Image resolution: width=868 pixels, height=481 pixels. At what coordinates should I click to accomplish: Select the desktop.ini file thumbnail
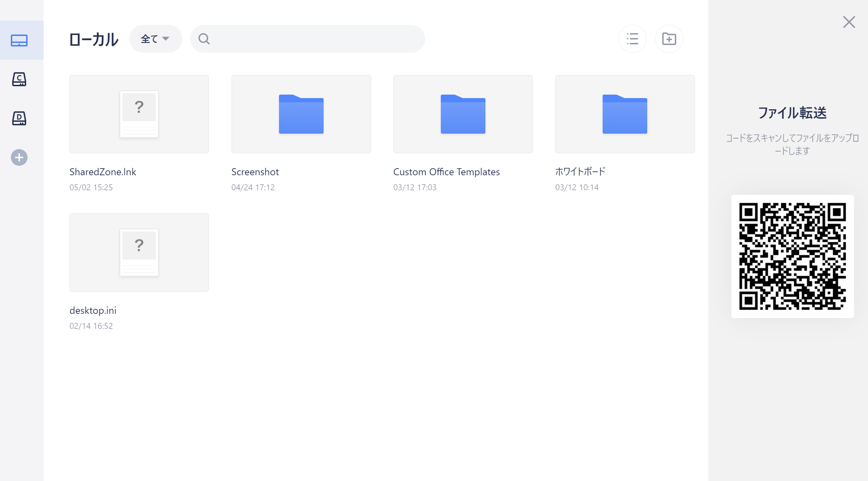click(139, 252)
